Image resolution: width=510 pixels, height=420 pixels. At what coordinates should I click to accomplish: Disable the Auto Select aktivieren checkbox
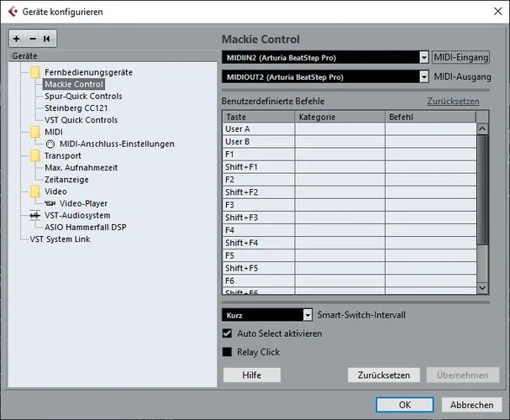(x=228, y=333)
